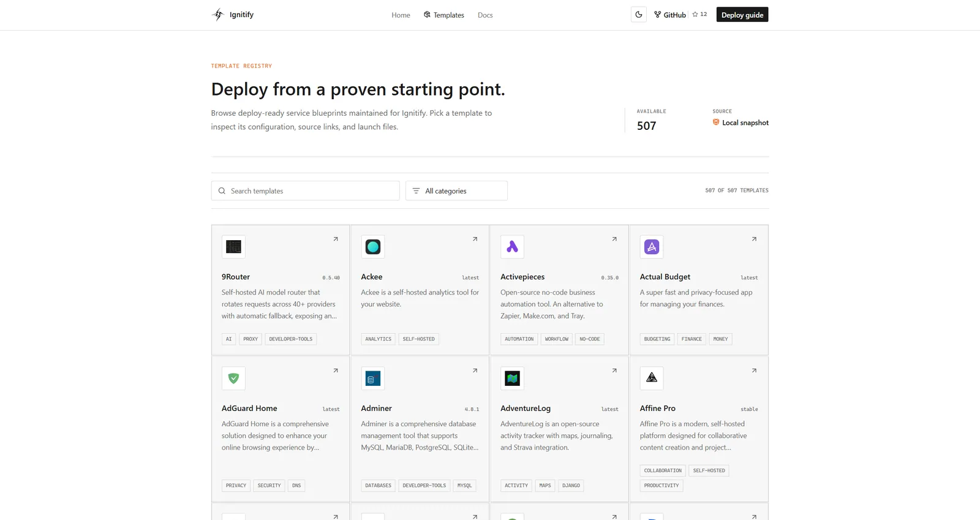The image size is (980, 520).
Task: Click the Actual Budget app icon
Action: (x=652, y=247)
